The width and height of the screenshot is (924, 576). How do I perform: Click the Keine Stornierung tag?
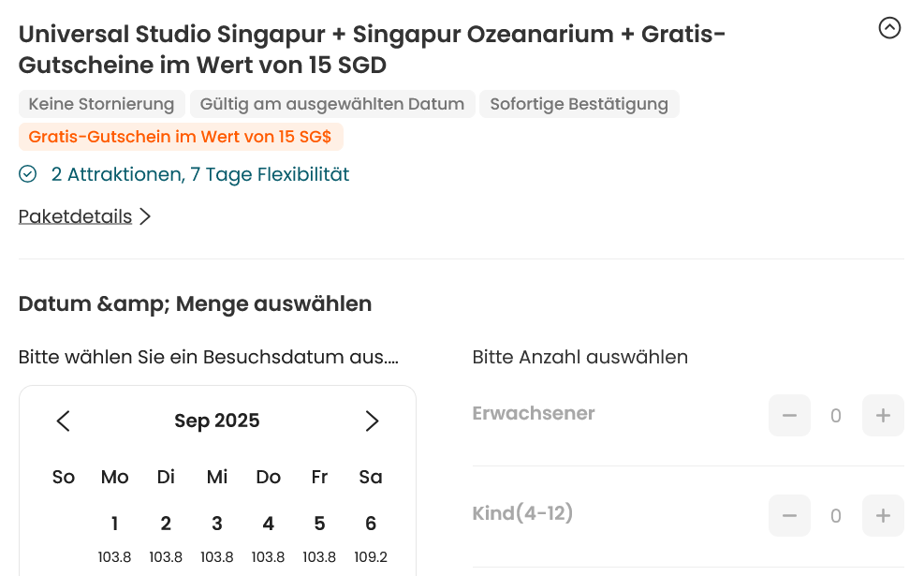(101, 104)
